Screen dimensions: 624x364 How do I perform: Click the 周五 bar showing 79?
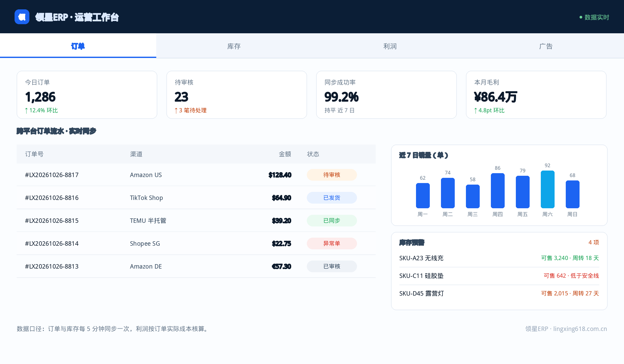tap(523, 192)
